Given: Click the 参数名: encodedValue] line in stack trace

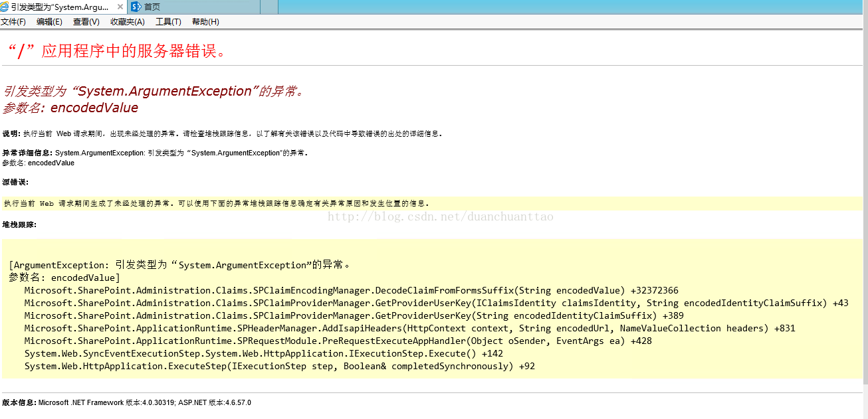Looking at the screenshot, I should click(x=64, y=278).
